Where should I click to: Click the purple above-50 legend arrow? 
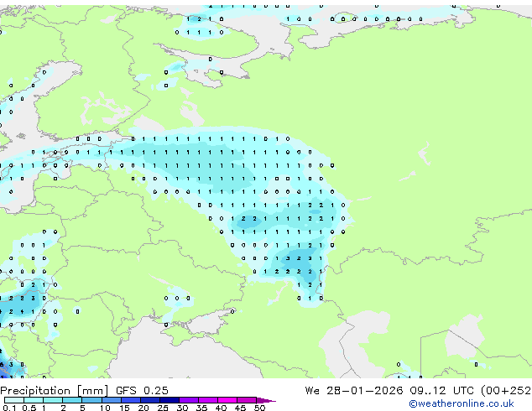pyautogui.click(x=266, y=400)
